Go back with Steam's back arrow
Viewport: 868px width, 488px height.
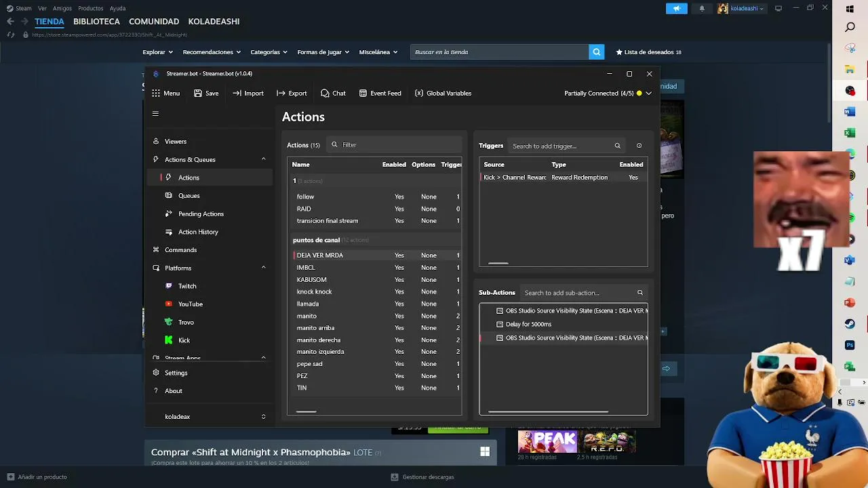click(x=10, y=22)
